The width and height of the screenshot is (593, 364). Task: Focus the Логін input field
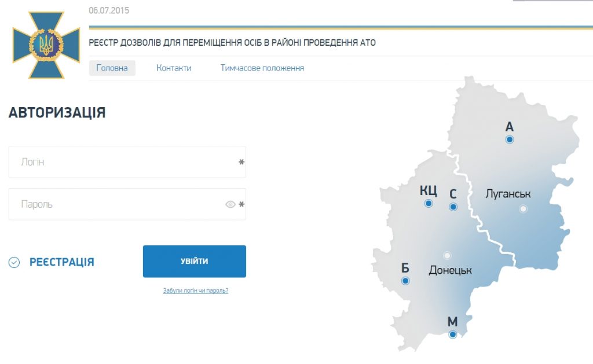pos(122,162)
